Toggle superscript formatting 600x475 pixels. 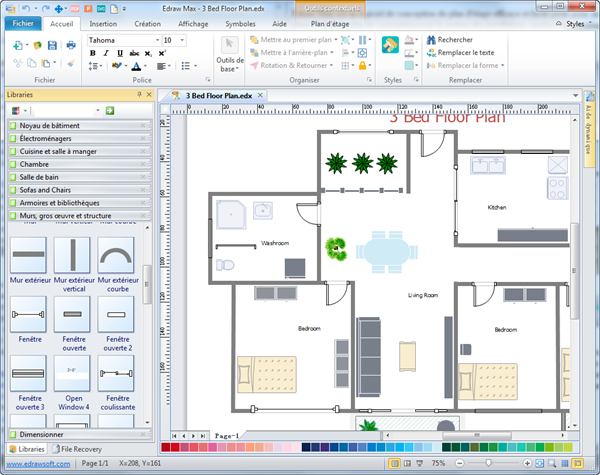(x=162, y=53)
